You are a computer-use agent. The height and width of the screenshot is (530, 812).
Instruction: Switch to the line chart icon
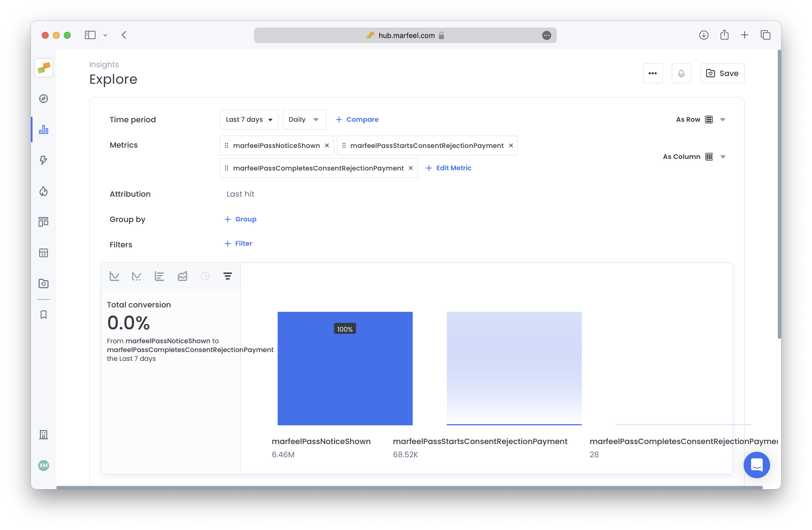tap(114, 276)
